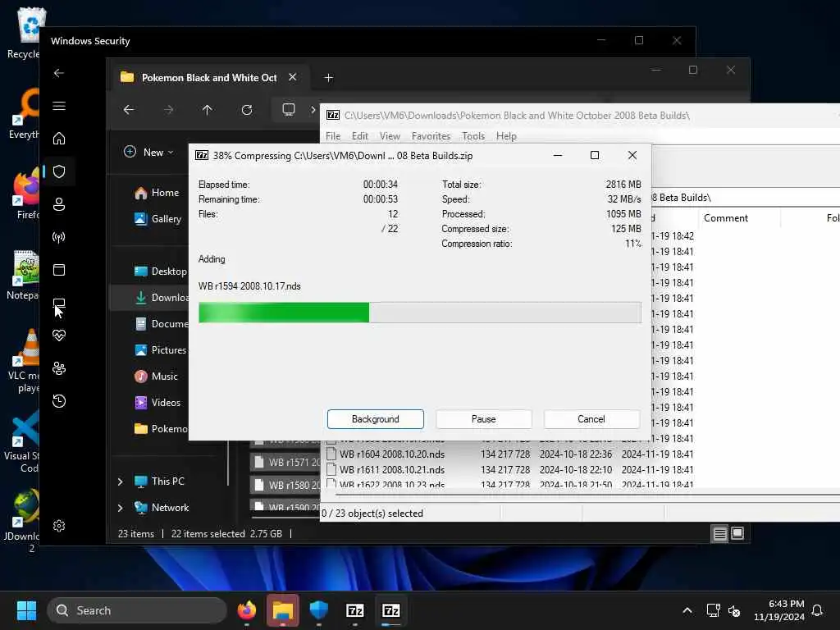Open Device security icon
The width and height of the screenshot is (840, 630).
tap(59, 303)
